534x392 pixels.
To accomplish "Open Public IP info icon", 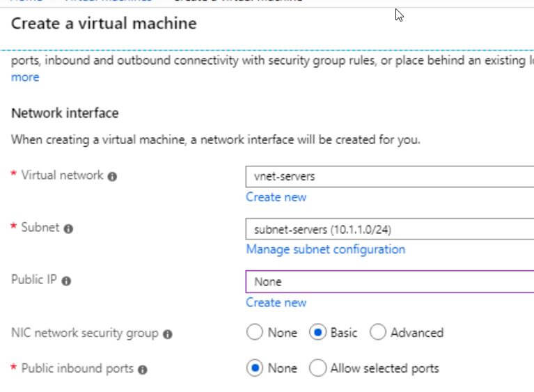I will [66, 281].
